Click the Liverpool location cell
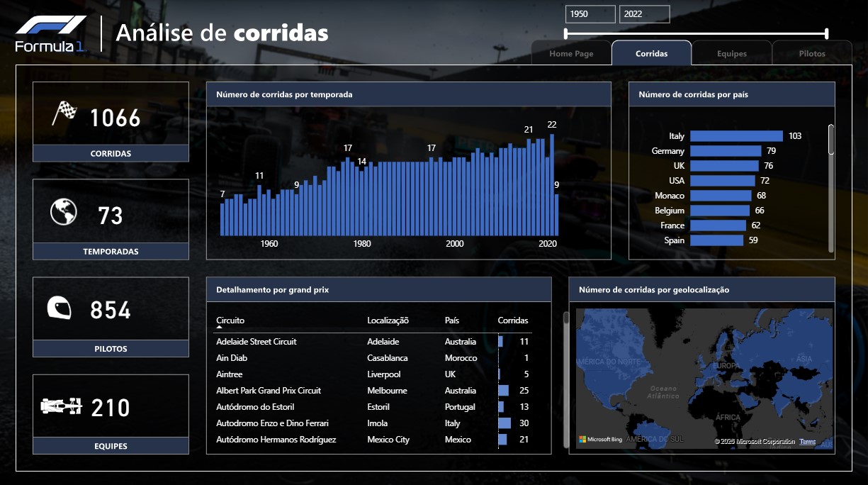868x485 pixels. tap(384, 374)
